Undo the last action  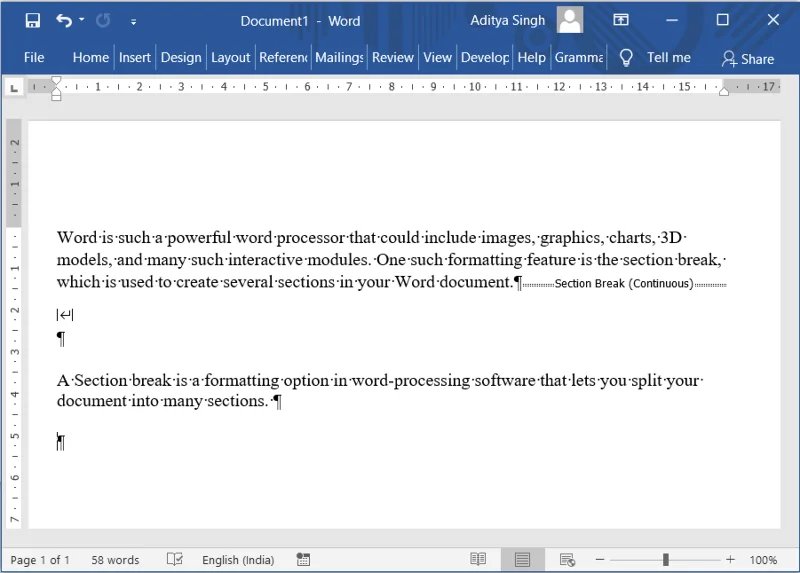(64, 20)
